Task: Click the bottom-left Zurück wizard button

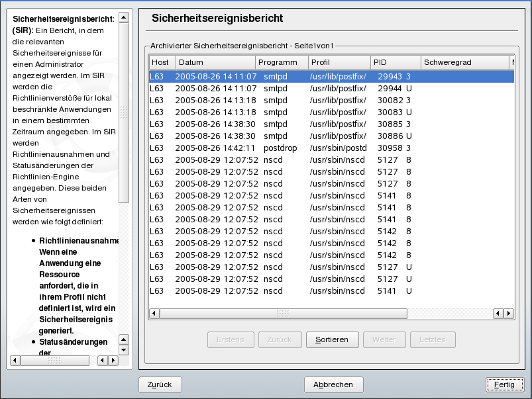Action: 160,384
